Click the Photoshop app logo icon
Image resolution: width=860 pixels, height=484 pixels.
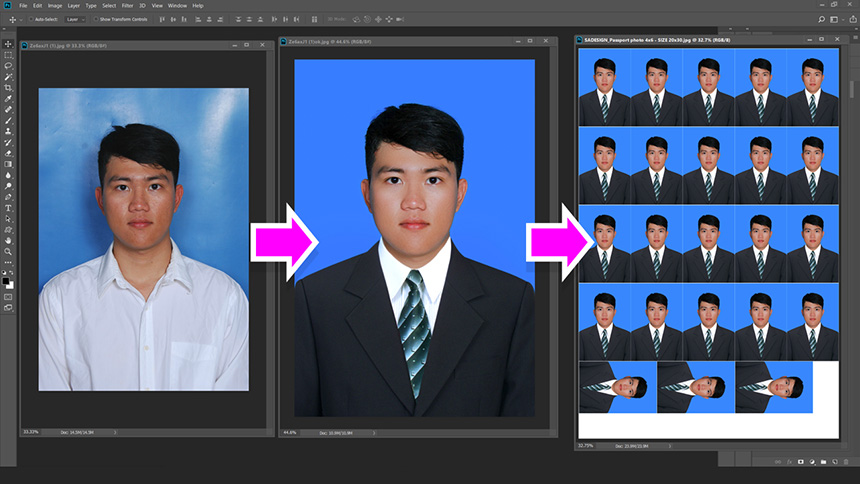7,6
